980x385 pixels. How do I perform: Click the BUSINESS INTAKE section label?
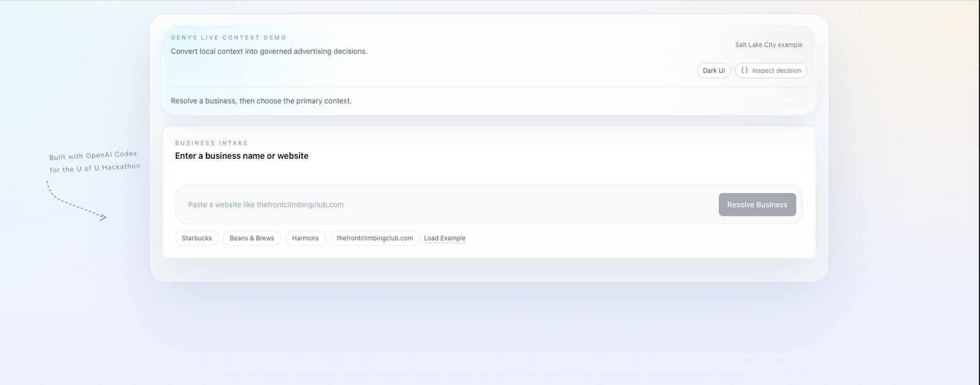pyautogui.click(x=211, y=143)
